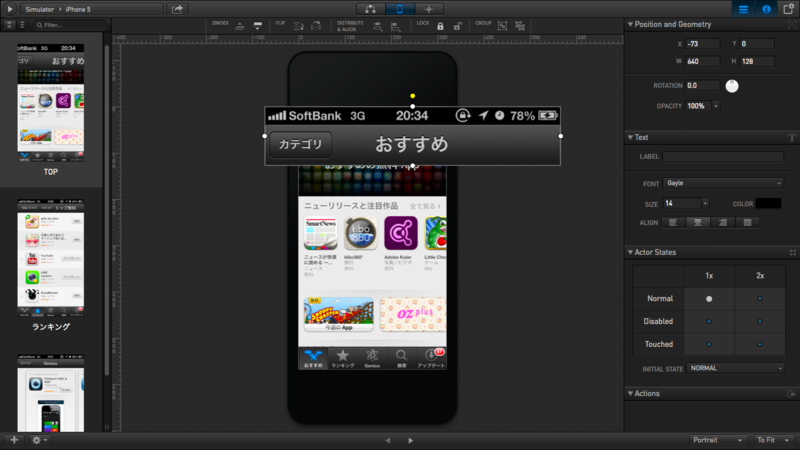
Task: Open the text Color swatch
Action: click(x=768, y=204)
